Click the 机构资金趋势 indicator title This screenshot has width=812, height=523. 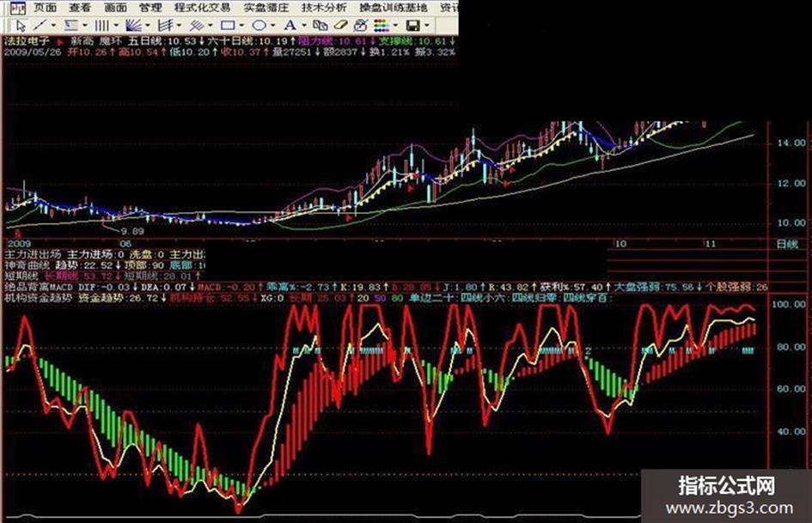tap(39, 298)
